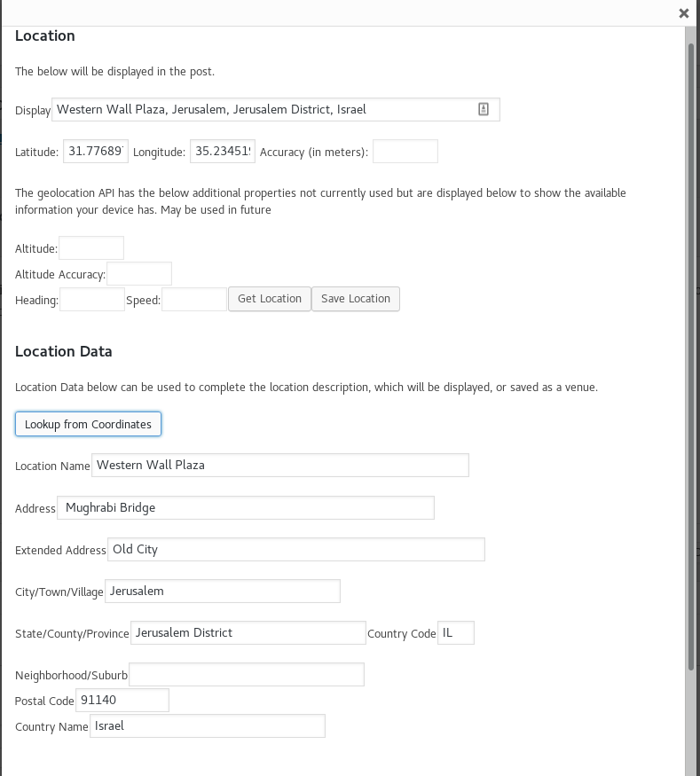Click the contact-card icon in Display field

click(x=484, y=109)
